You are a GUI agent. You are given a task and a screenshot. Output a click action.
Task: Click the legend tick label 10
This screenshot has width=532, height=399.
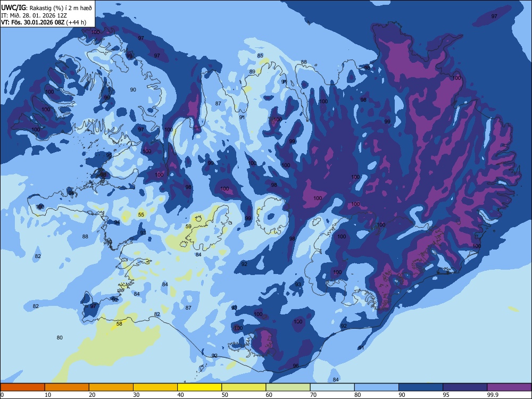click(48, 395)
